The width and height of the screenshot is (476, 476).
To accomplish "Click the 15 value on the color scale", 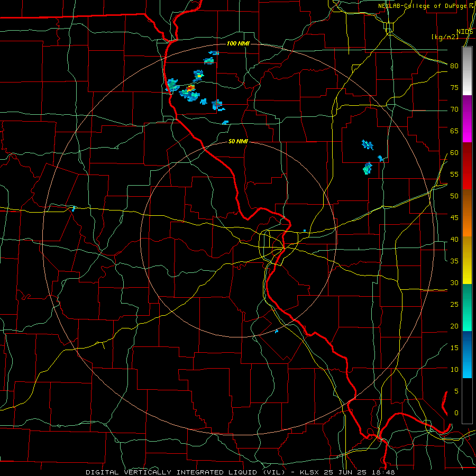I will [454, 348].
